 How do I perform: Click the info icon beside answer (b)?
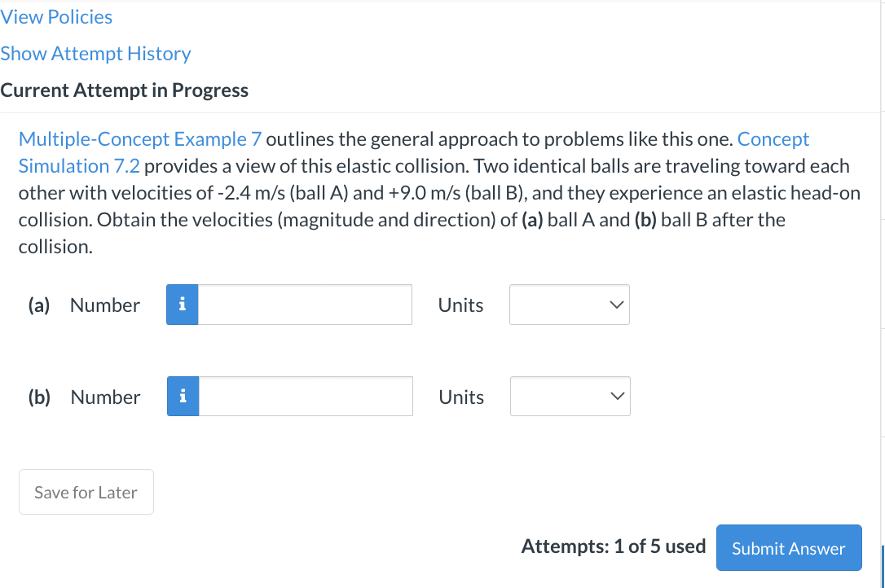coord(183,396)
